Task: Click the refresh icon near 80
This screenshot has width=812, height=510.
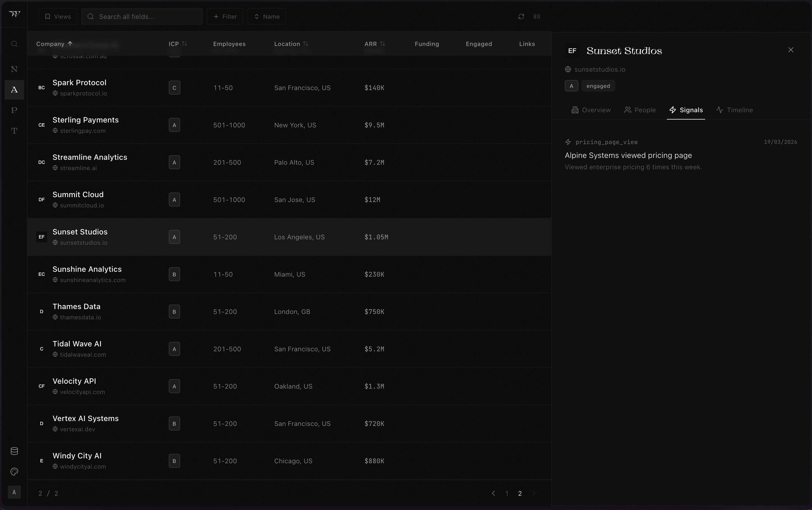Action: tap(521, 16)
